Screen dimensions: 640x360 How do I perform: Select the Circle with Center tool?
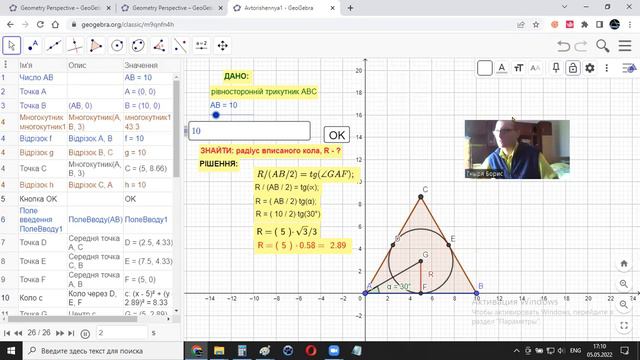[117, 45]
